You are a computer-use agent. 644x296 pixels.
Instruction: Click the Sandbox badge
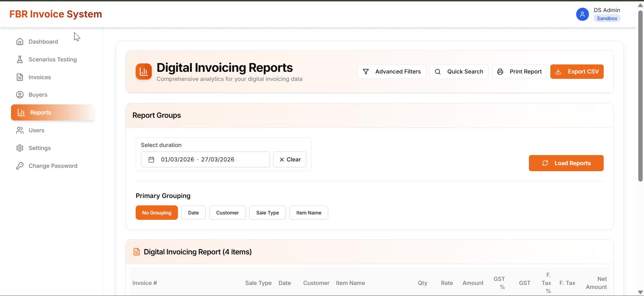tap(607, 18)
